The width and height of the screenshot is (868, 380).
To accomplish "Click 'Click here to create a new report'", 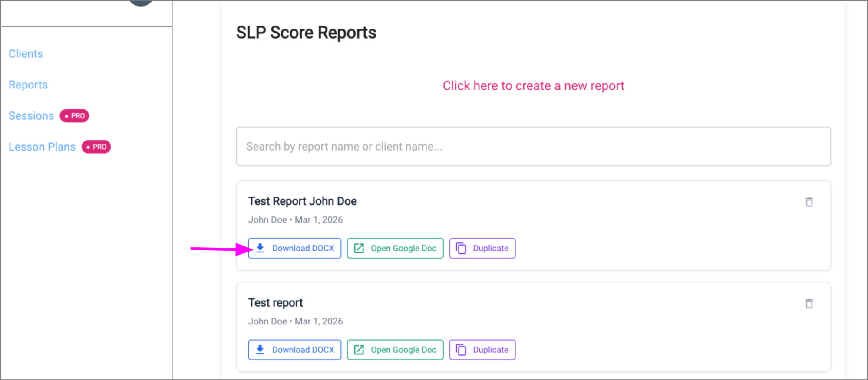I will (x=533, y=85).
